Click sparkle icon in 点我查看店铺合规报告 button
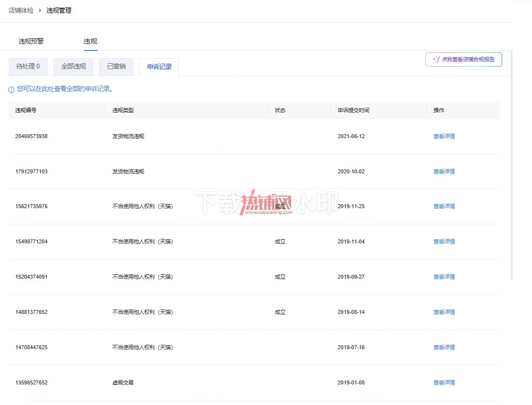532x405 pixels. [436, 59]
